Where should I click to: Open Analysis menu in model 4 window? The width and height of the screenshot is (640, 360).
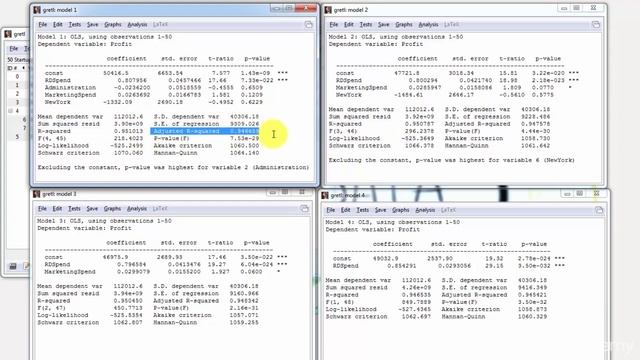425,210
